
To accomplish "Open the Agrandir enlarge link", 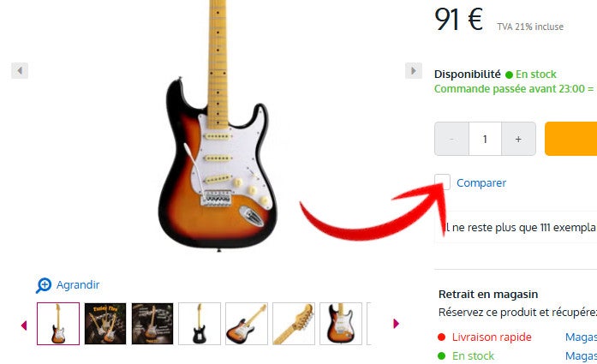I will click(x=78, y=285).
